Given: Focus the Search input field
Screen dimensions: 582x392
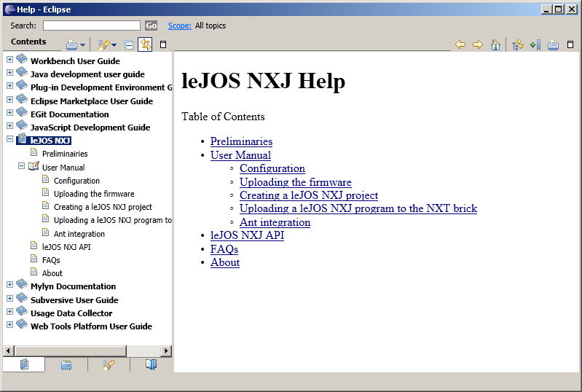Looking at the screenshot, I should [92, 26].
